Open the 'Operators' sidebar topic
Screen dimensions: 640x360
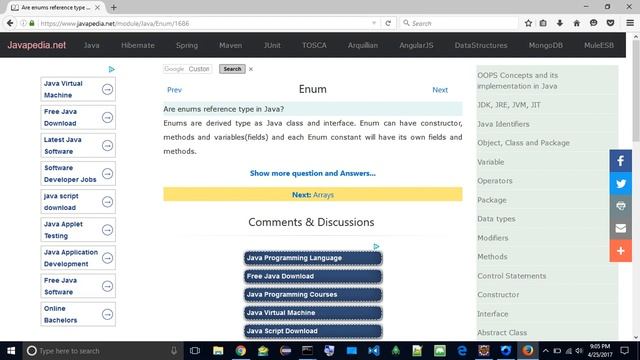[x=495, y=181]
